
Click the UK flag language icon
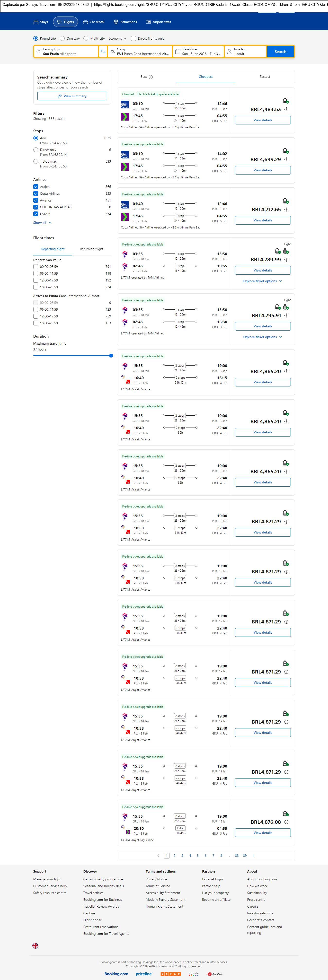(35, 945)
